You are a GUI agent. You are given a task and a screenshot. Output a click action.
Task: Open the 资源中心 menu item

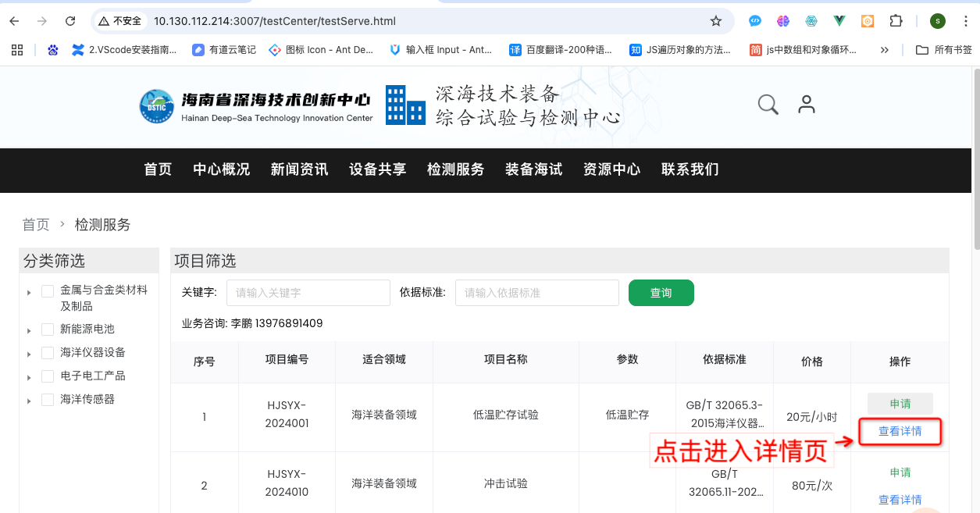coord(612,169)
